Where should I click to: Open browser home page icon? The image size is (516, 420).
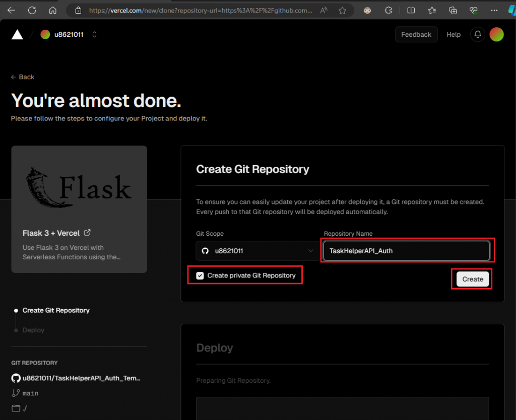click(x=52, y=11)
